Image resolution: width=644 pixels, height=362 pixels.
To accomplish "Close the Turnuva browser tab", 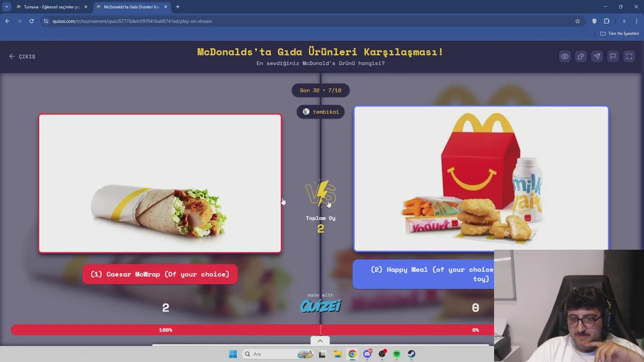I will 86,7.
